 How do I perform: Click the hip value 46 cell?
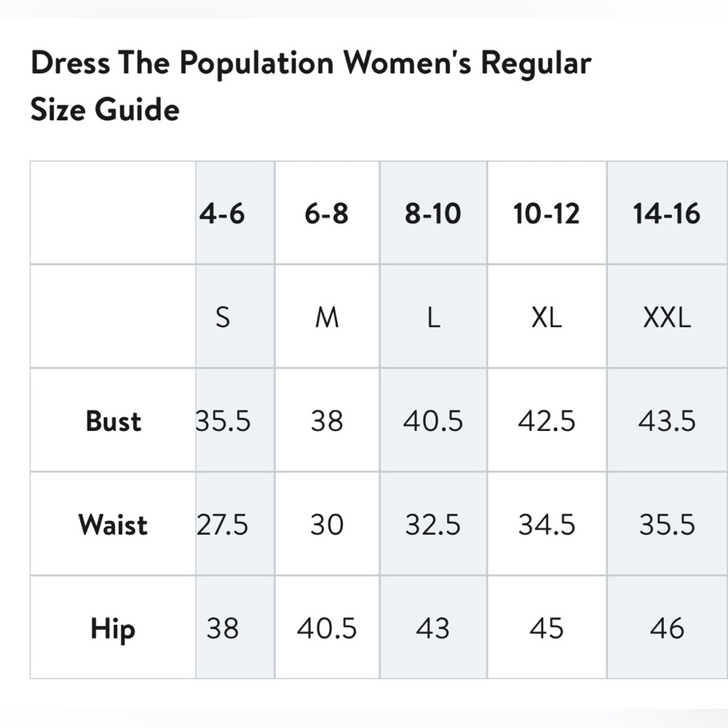[667, 628]
